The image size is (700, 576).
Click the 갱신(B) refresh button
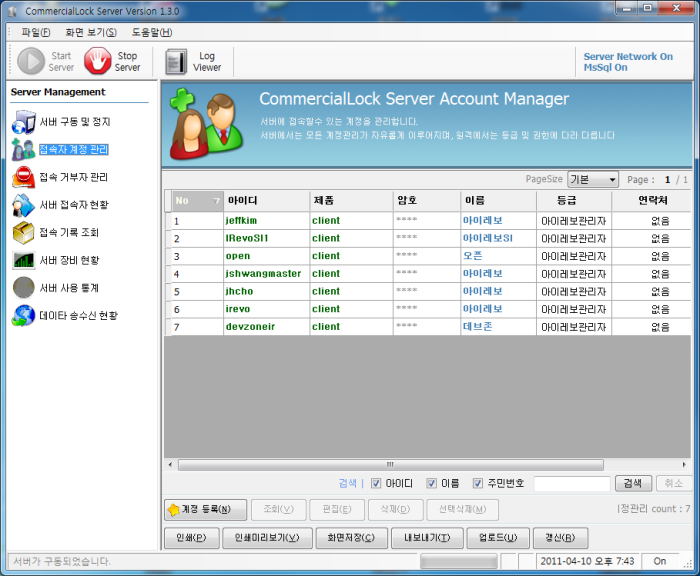(560, 538)
